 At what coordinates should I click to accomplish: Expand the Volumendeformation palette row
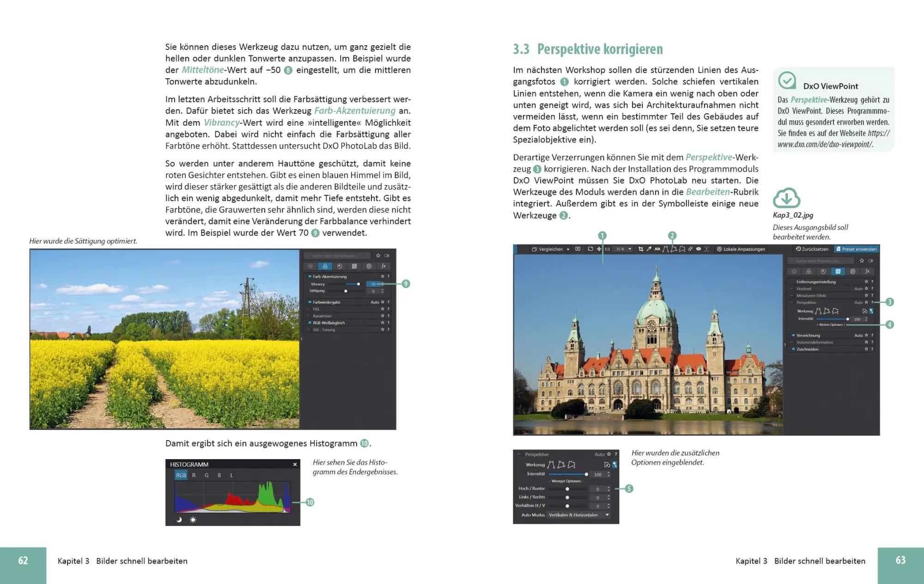click(x=832, y=342)
